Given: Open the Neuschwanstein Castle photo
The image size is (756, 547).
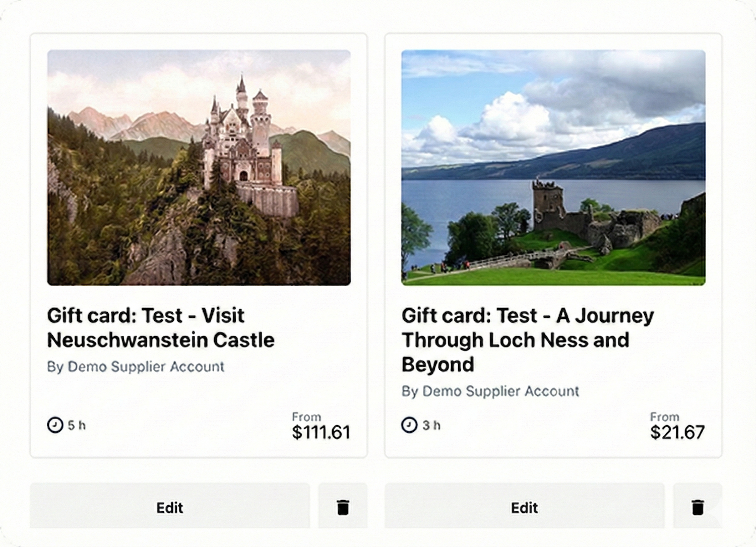Looking at the screenshot, I should [x=199, y=167].
